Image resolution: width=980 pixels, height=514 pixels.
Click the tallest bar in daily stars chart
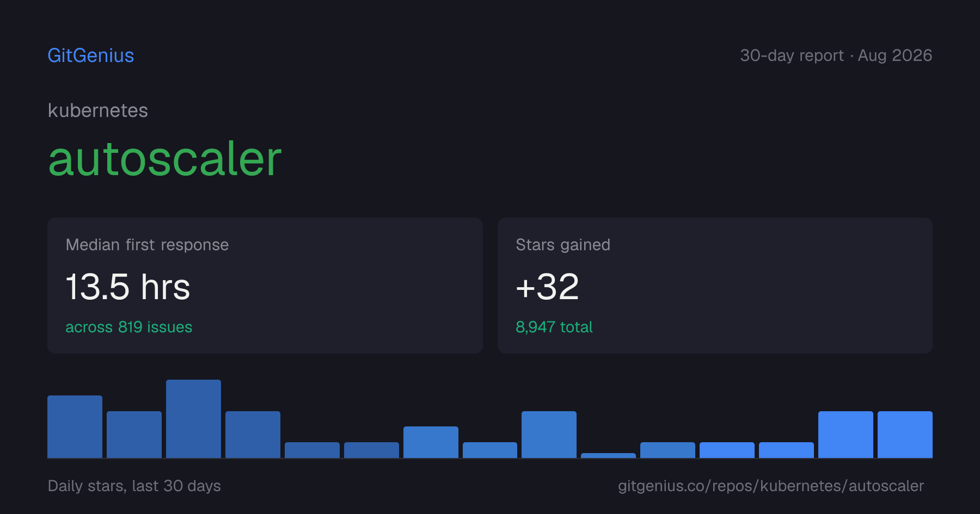click(x=193, y=419)
